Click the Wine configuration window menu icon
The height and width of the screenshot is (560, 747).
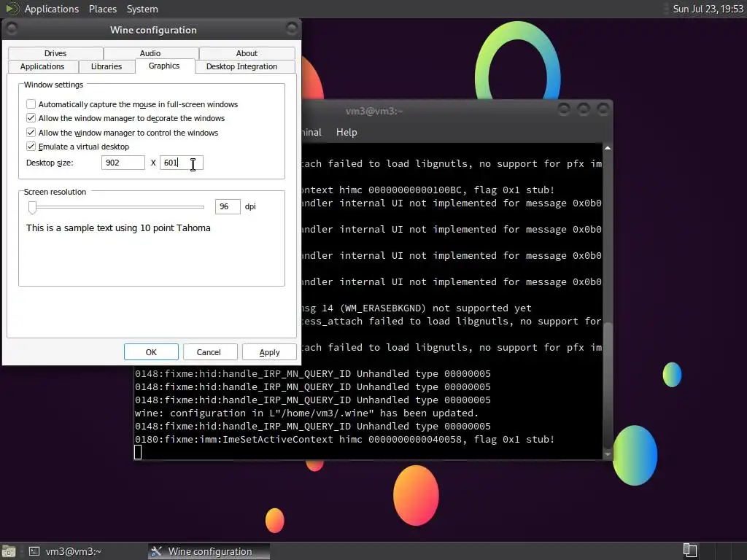(12, 29)
